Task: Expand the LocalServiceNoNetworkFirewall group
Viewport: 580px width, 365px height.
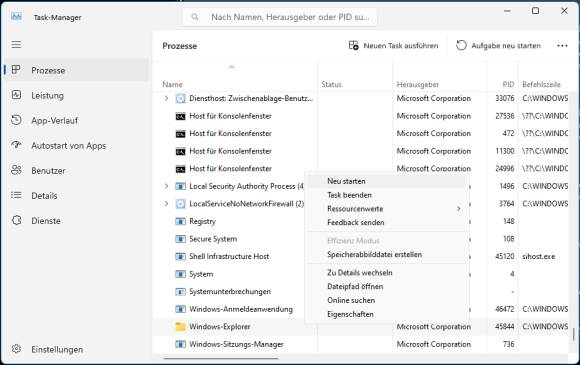Action: coord(166,204)
